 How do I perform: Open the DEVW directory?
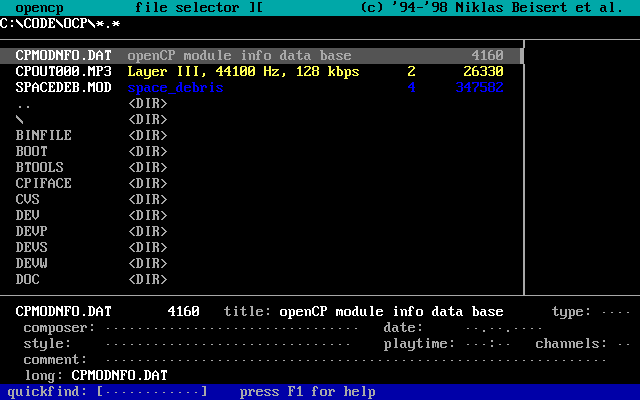pyautogui.click(x=32, y=264)
